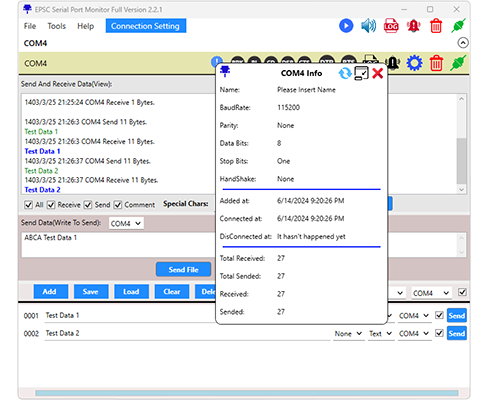Open the None dropdown in row 0002
The width and height of the screenshot is (489, 400).
click(x=348, y=334)
